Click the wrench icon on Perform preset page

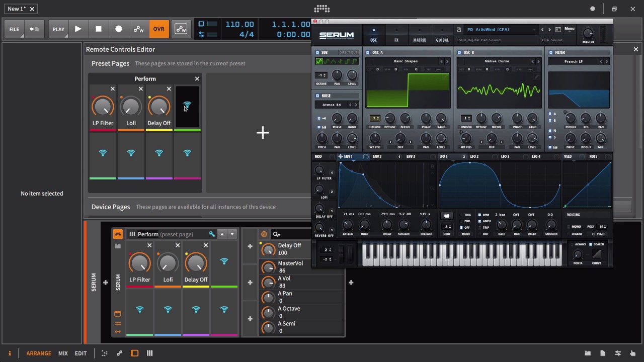point(212,234)
